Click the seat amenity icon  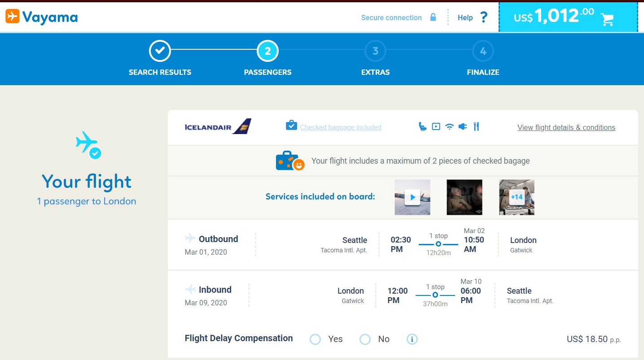click(x=422, y=127)
